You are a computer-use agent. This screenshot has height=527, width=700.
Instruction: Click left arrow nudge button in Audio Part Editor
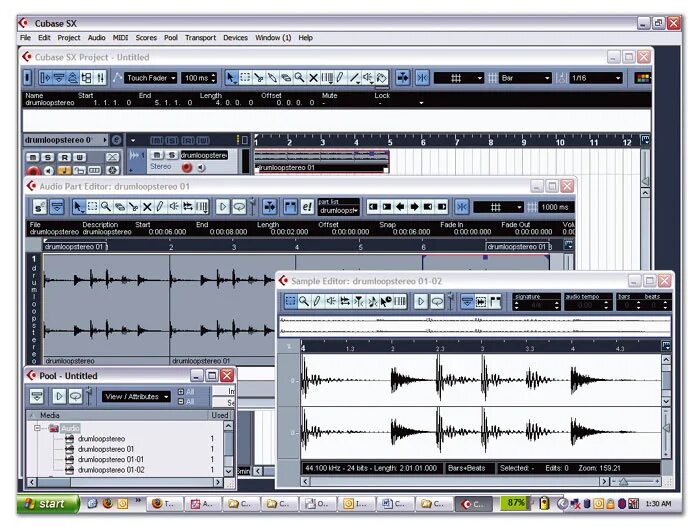(x=400, y=207)
